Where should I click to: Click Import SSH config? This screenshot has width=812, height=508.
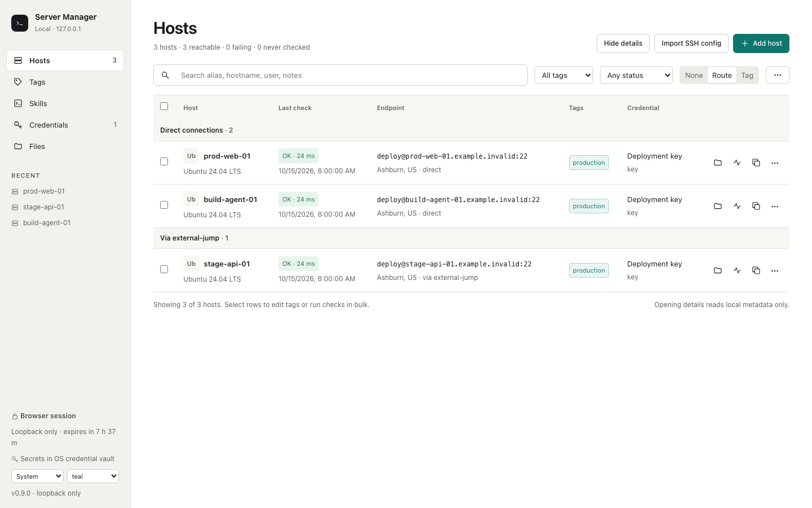(691, 43)
